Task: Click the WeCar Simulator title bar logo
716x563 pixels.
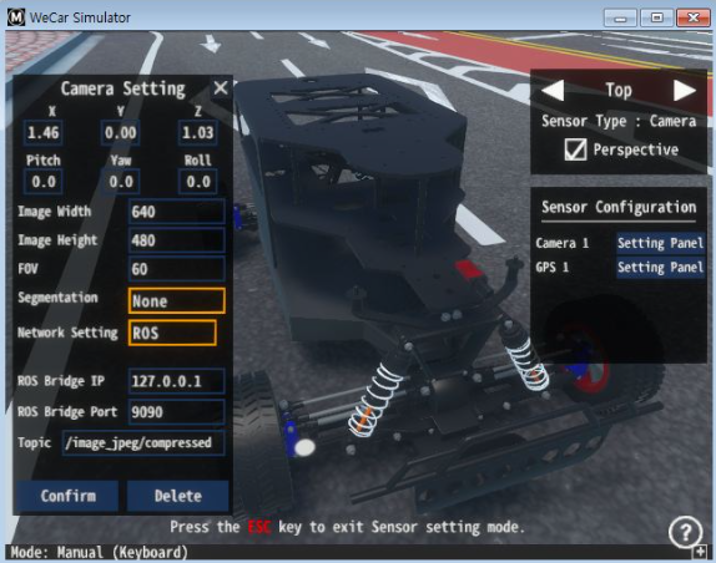Action: coord(16,17)
